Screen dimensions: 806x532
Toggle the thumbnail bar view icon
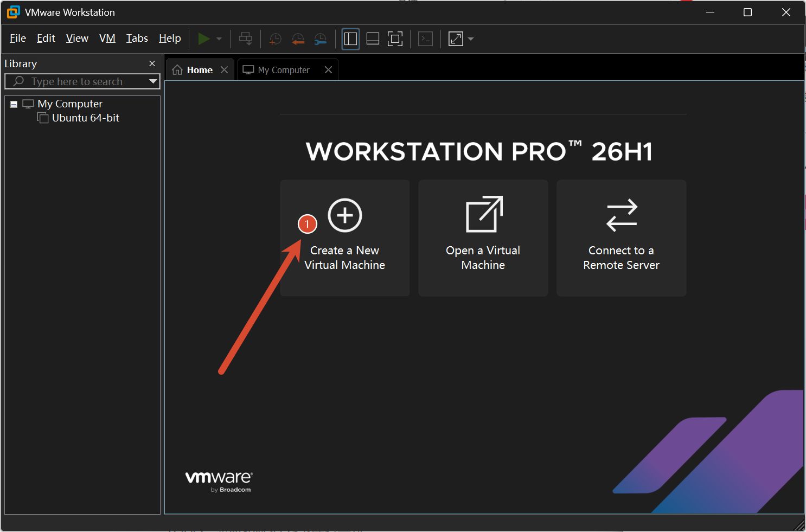click(x=373, y=39)
